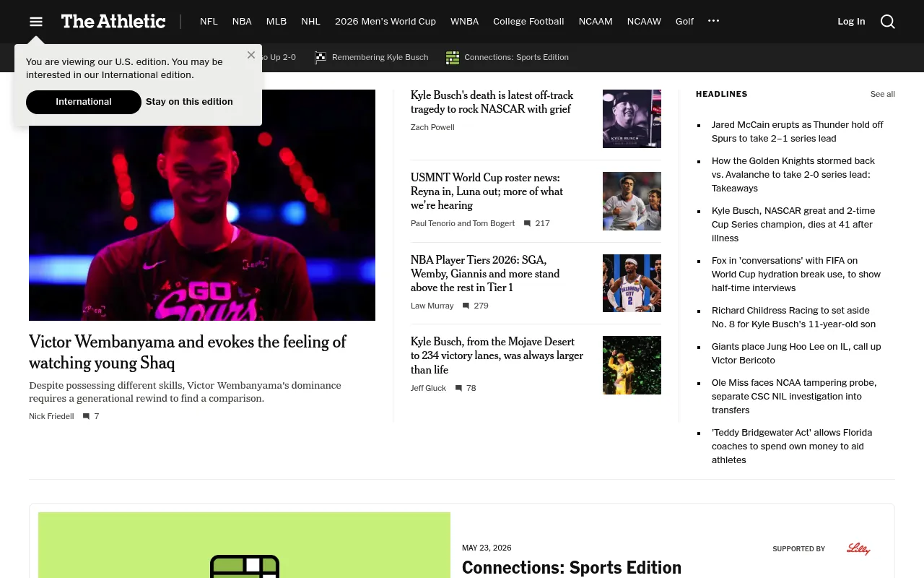The height and width of the screenshot is (578, 924).
Task: Click See all headlines
Action: coord(882,95)
